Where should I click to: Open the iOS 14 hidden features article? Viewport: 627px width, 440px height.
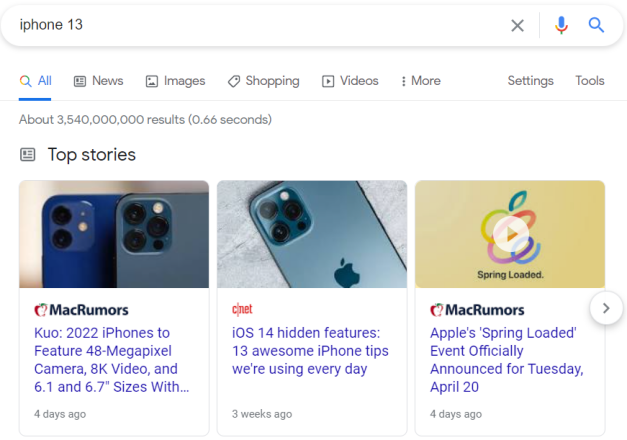[x=310, y=351]
